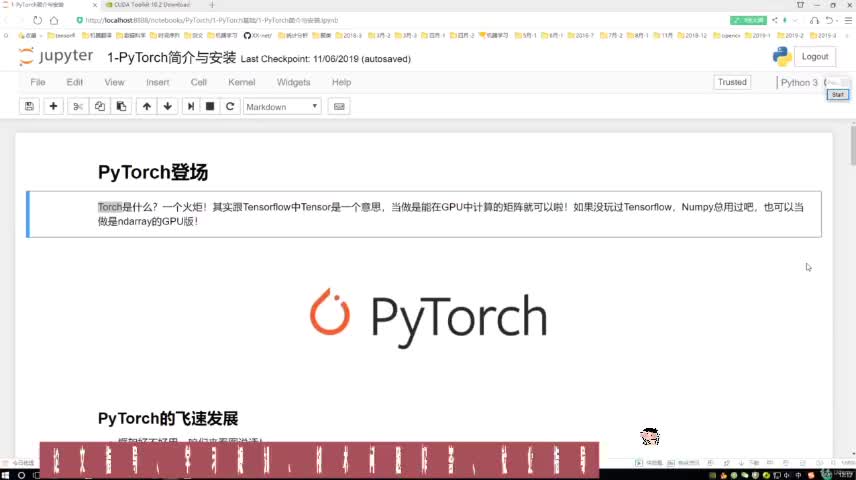Screen dimensions: 856x480
Task: Open the Insert menu
Action: tap(157, 82)
